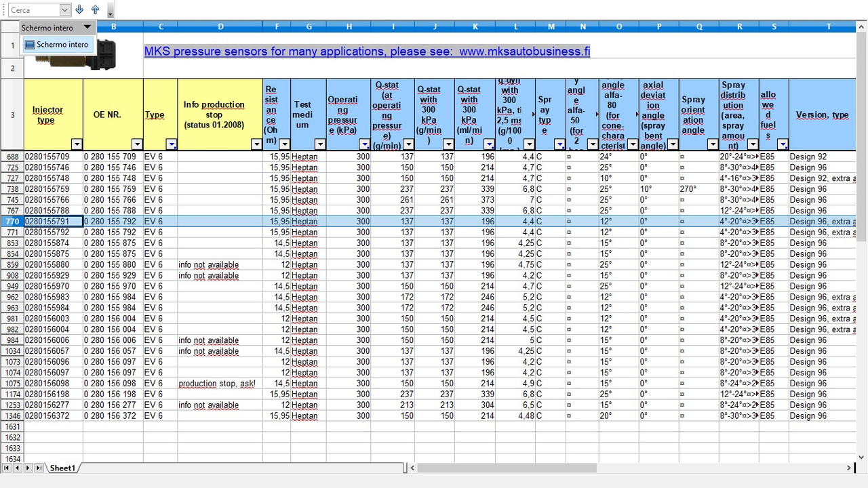This screenshot has height=488, width=868.
Task: Select the 10° axial deviation cell
Action: [658, 189]
